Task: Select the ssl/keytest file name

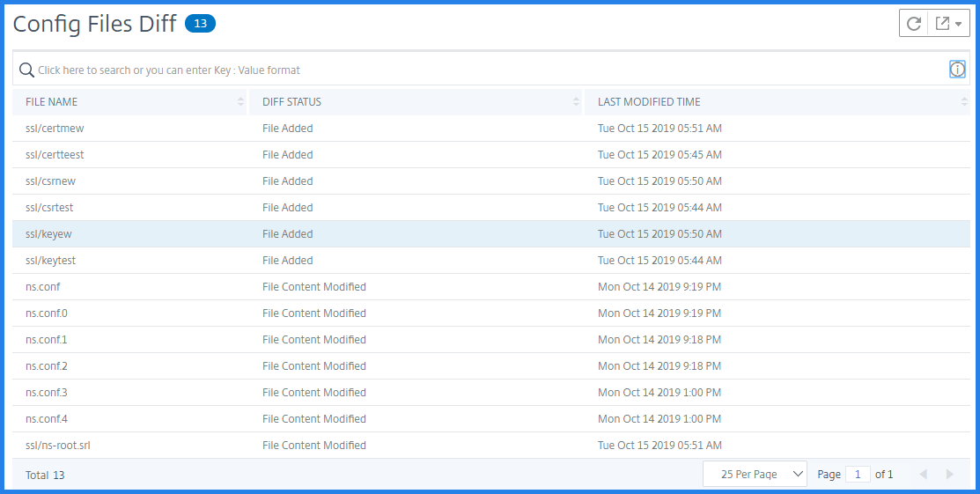Action: [50, 260]
